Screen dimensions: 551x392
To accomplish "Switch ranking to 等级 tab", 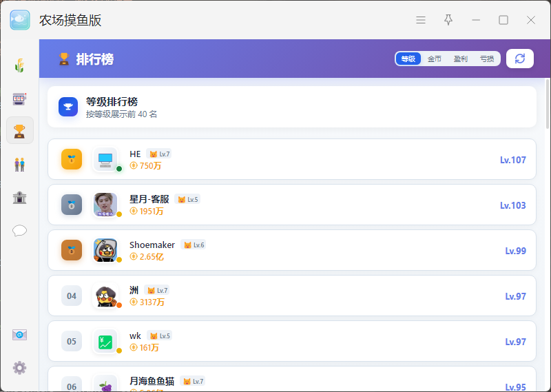I will click(x=408, y=59).
